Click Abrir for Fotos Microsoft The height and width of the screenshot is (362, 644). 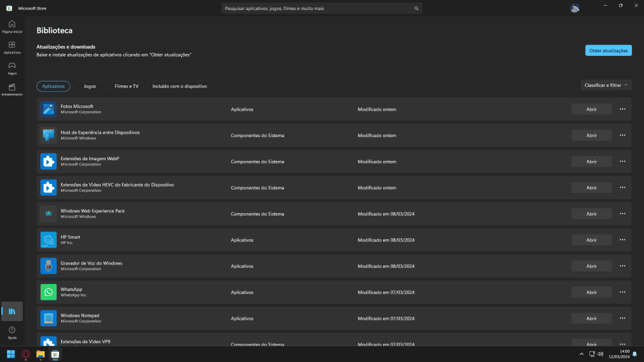click(591, 109)
